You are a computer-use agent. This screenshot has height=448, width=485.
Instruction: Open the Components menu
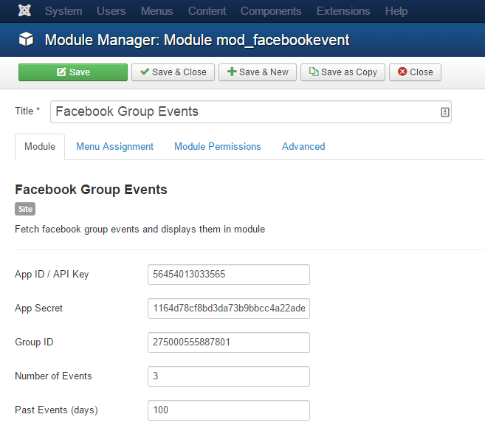pos(271,11)
